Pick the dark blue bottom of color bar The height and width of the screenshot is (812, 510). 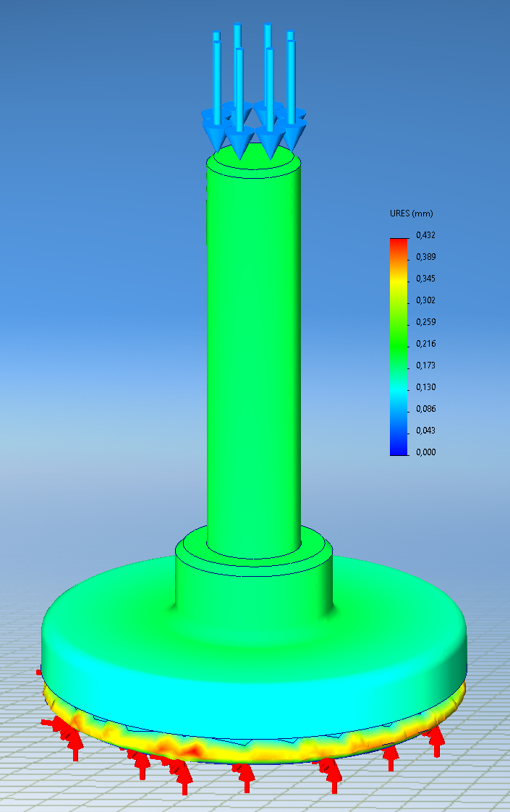[x=399, y=452]
